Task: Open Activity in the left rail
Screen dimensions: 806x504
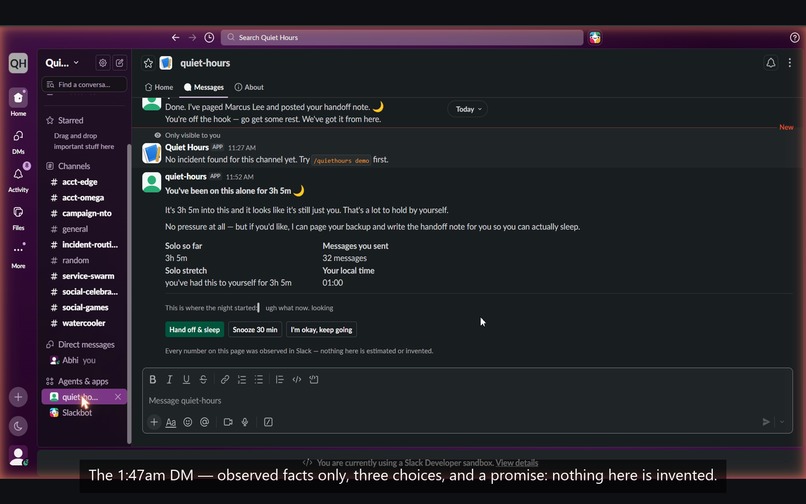Action: coord(18,179)
